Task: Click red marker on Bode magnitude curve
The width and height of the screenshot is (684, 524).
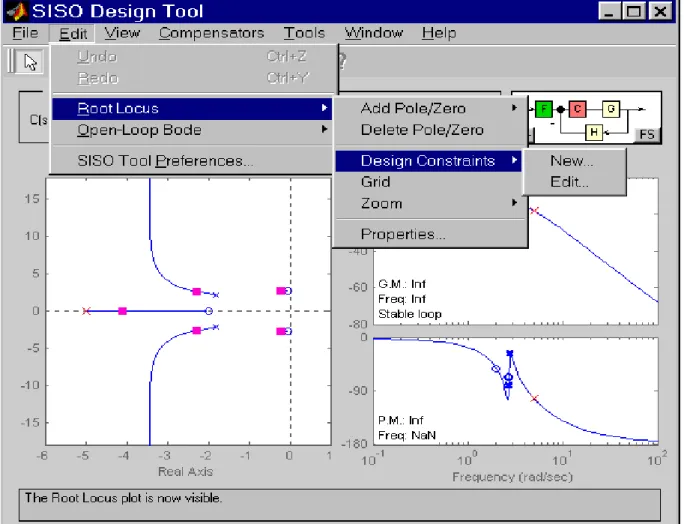Action: point(534,211)
